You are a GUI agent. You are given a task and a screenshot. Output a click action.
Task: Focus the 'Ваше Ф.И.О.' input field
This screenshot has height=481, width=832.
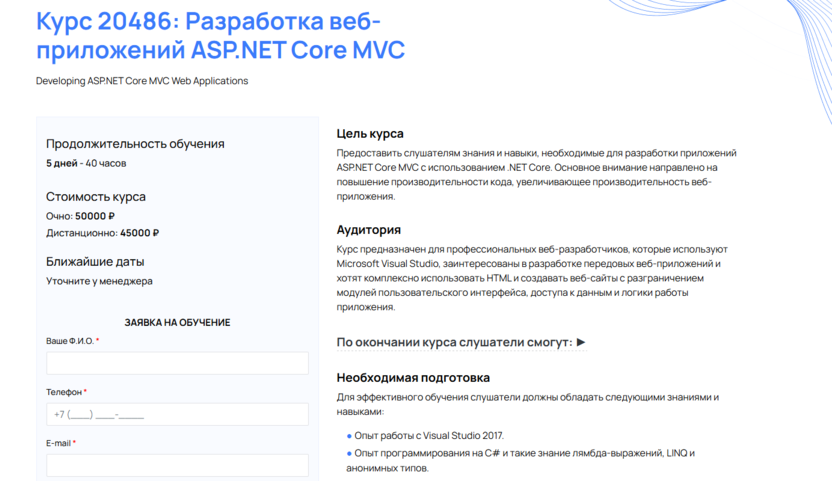[x=177, y=363]
